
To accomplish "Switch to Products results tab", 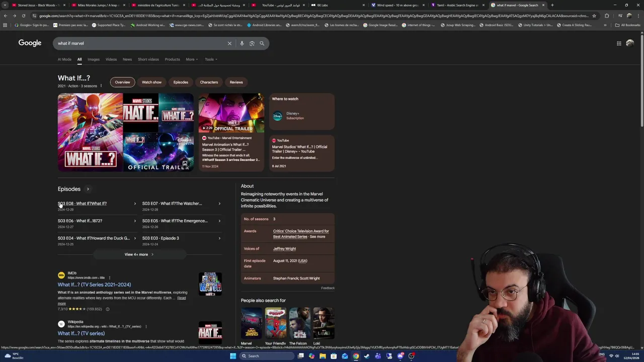I will 172,59.
